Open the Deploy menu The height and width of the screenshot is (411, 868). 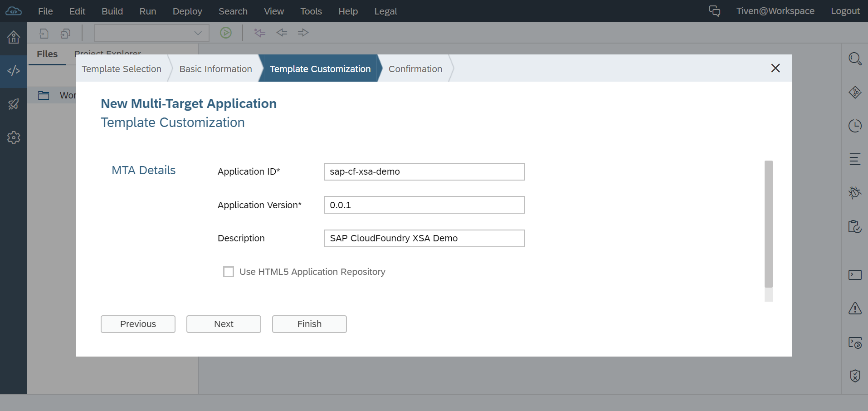pos(187,11)
